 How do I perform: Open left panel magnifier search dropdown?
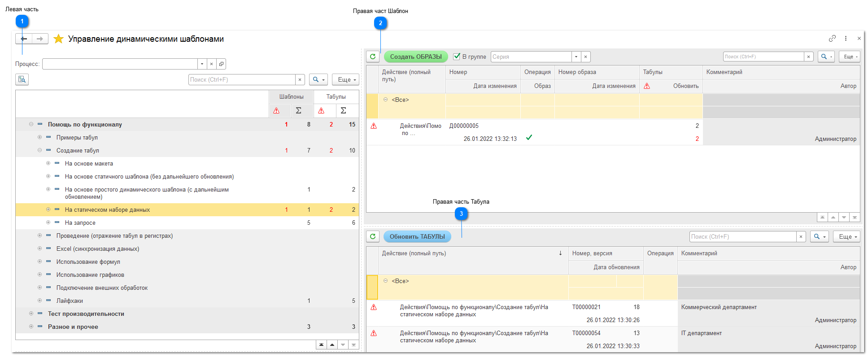pyautogui.click(x=318, y=80)
